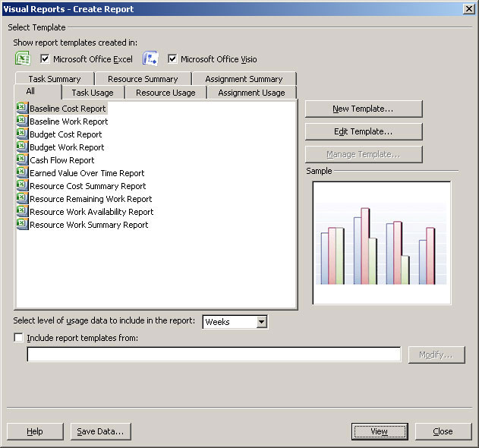Click the Microsoft Office Excel logo icon
The width and height of the screenshot is (479, 448).
click(x=23, y=58)
